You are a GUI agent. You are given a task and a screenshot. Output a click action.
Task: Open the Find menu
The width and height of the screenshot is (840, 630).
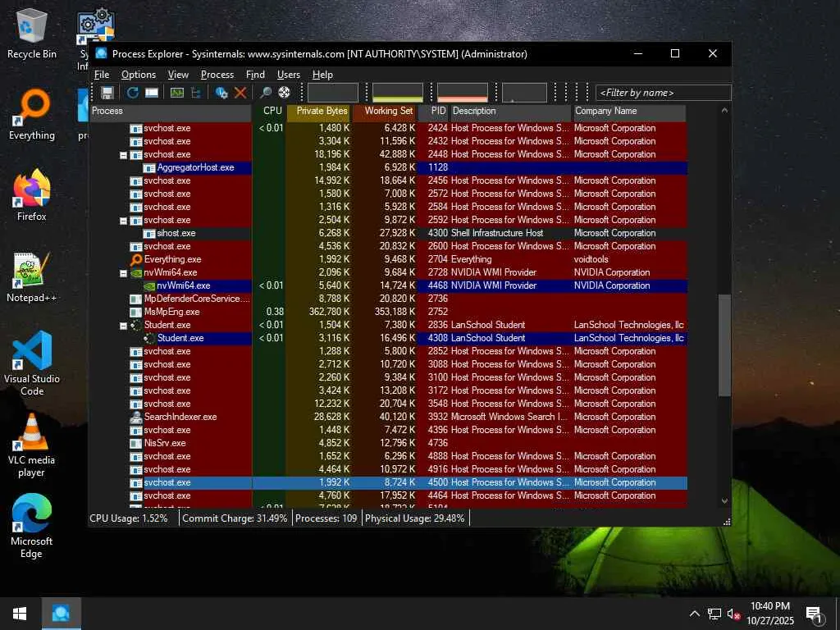point(255,75)
